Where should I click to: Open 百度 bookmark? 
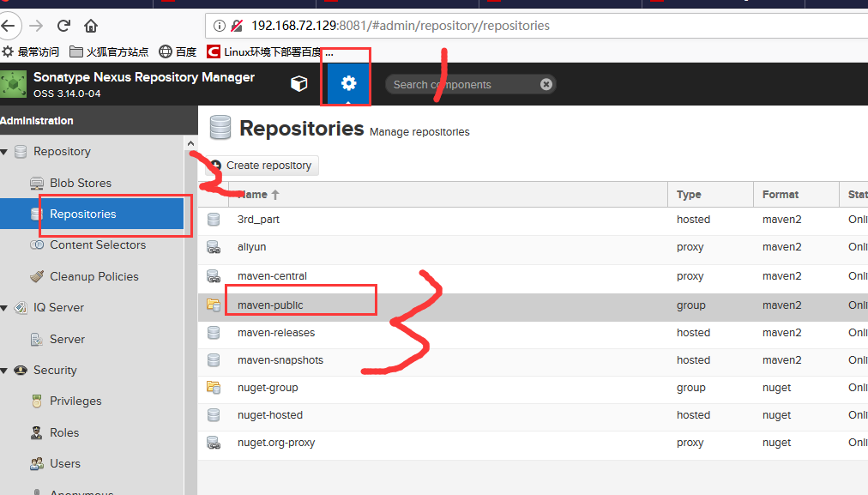pyautogui.click(x=178, y=52)
